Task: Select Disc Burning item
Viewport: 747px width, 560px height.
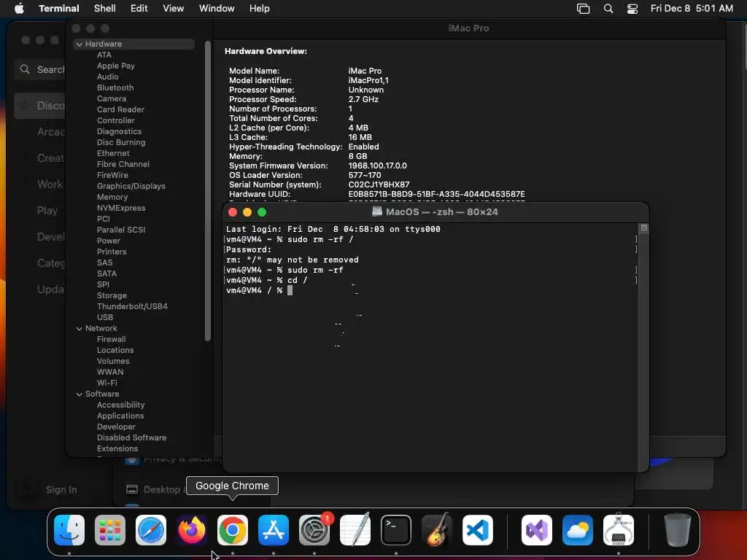Action: tap(121, 142)
